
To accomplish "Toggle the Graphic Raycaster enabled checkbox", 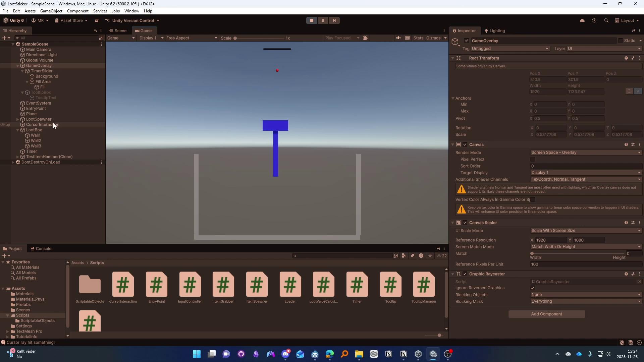I will tap(465, 274).
